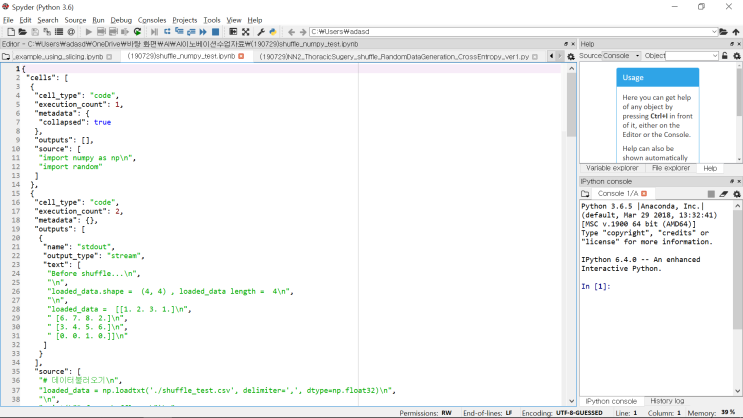743x418 pixels.
Task: Open the Debug menu
Action: [x=121, y=20]
